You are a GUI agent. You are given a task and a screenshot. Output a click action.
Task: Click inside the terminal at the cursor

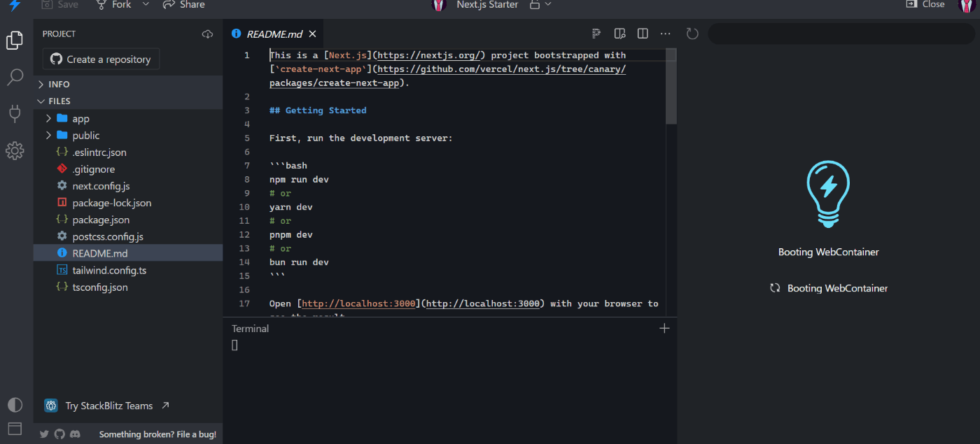234,345
